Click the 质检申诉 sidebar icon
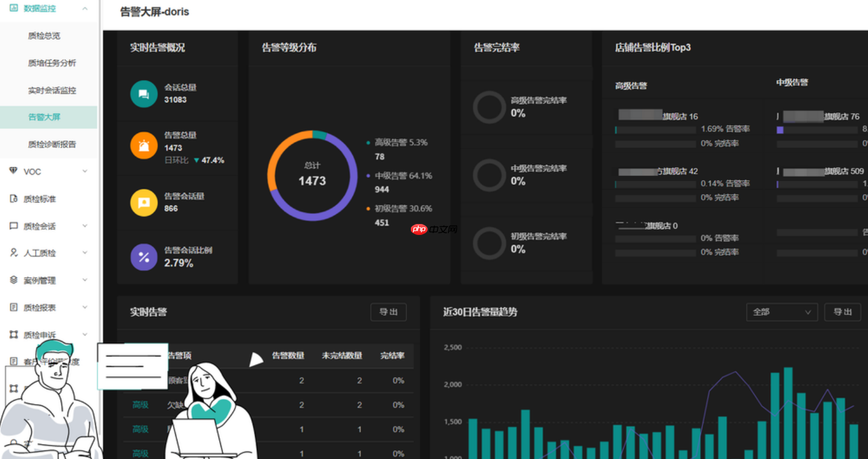Screen dimensions: 868x459 click(13, 335)
